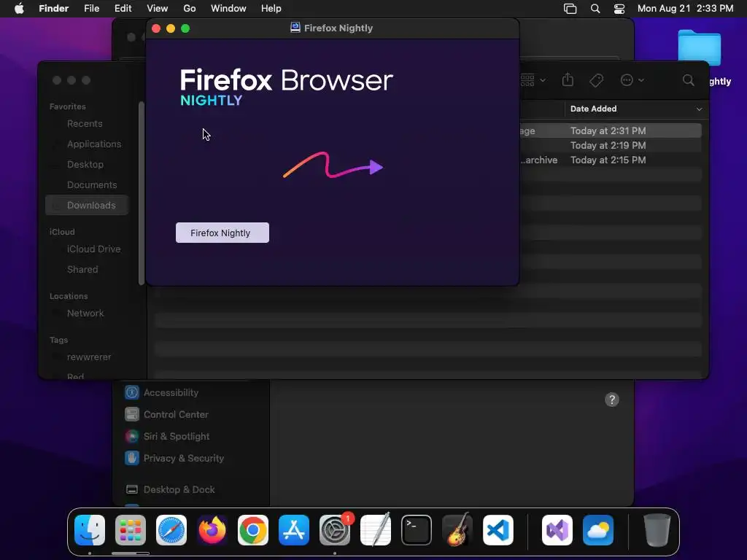The image size is (747, 560).
Task: Open Control Center in System Settings
Action: (176, 415)
